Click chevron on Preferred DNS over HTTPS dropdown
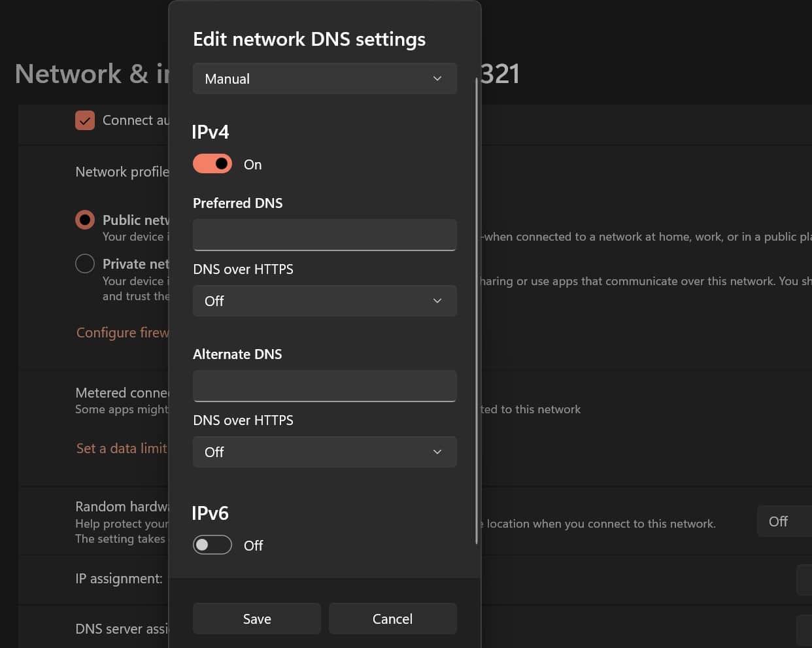Viewport: 812px width, 648px height. [437, 301]
